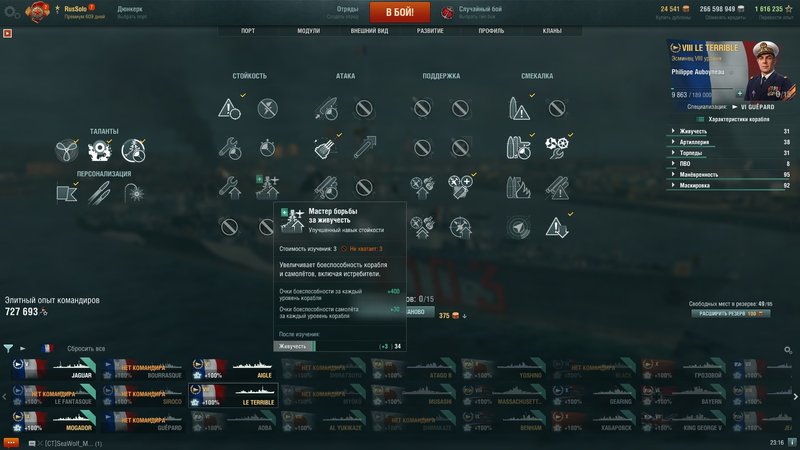Expand the Живучесть characteristics row

731,131
